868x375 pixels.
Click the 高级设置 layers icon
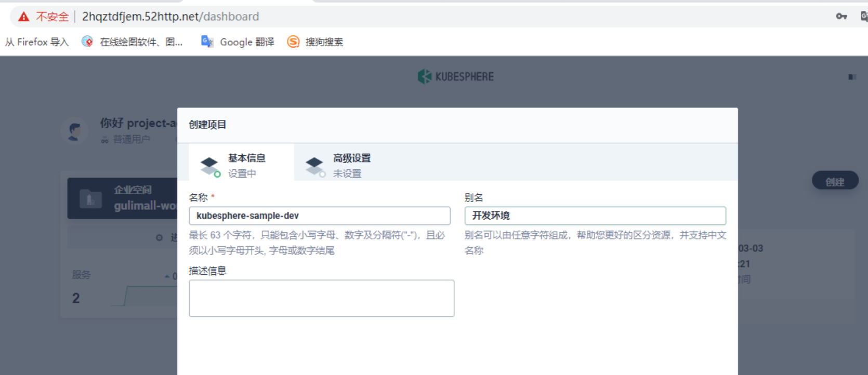click(x=315, y=166)
